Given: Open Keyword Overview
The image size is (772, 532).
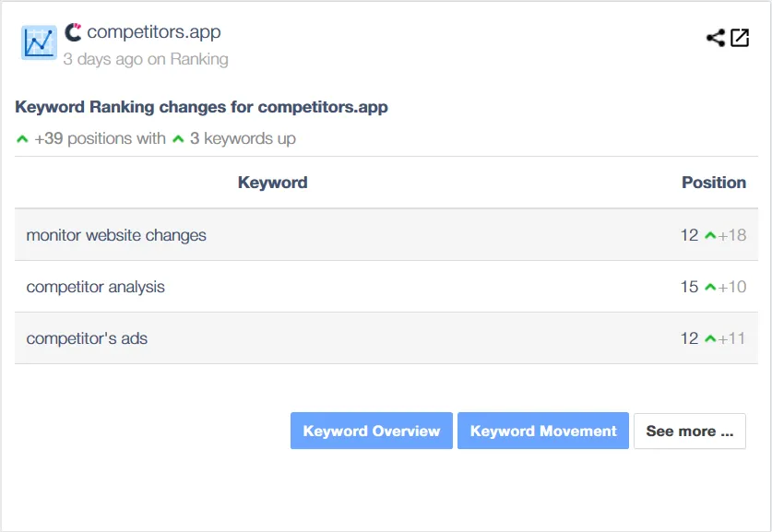Looking at the screenshot, I should [371, 431].
